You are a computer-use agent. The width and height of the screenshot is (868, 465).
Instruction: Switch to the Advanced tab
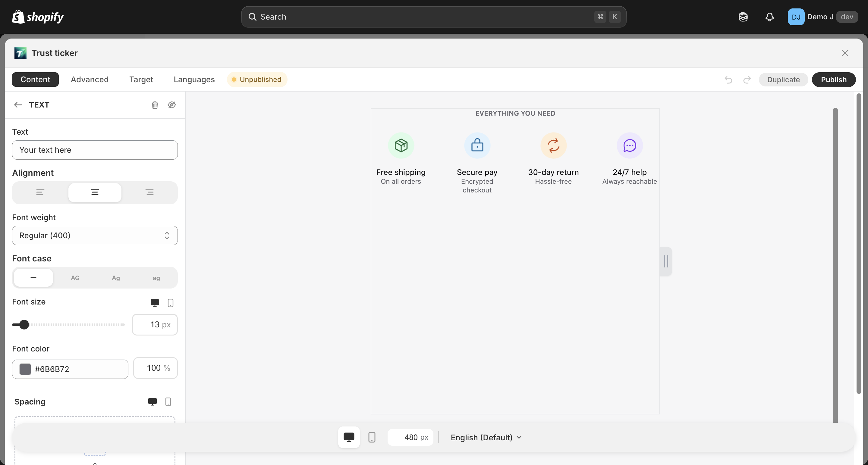pyautogui.click(x=90, y=80)
